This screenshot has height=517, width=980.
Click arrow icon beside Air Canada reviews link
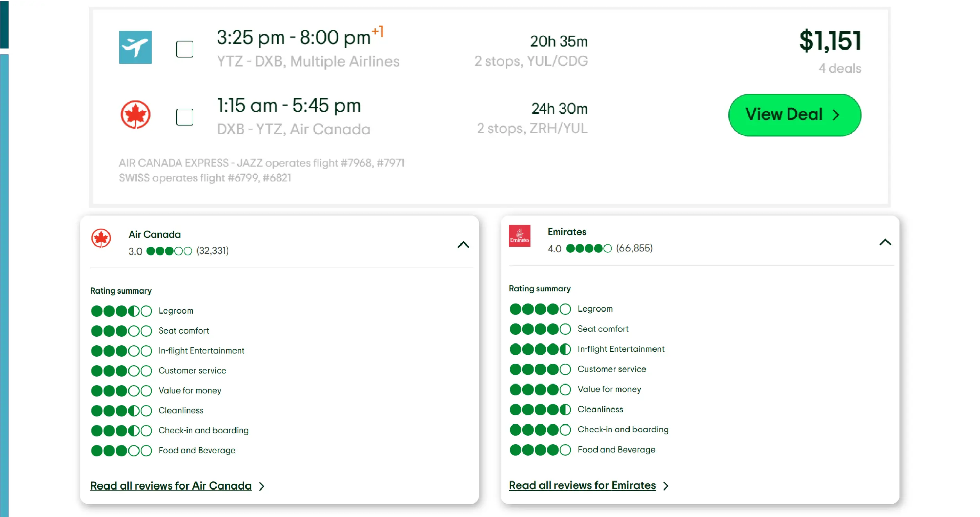[x=262, y=486]
